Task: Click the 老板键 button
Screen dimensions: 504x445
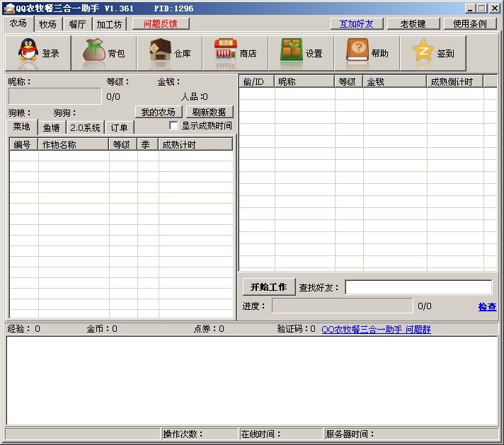Action: click(x=413, y=24)
